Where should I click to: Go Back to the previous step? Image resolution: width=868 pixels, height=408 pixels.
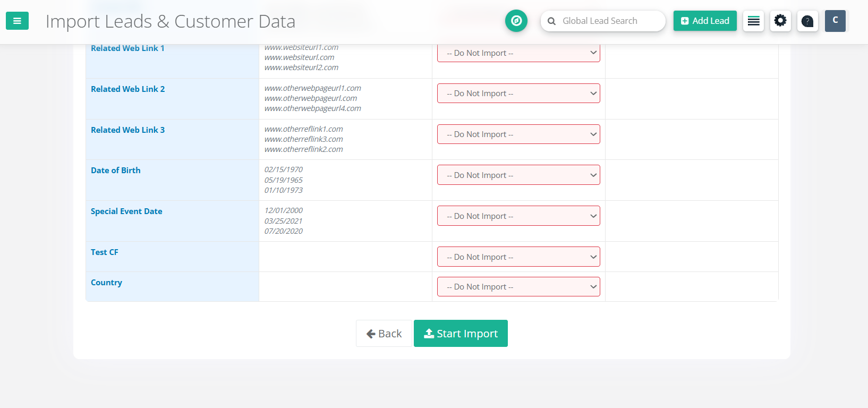[384, 334]
